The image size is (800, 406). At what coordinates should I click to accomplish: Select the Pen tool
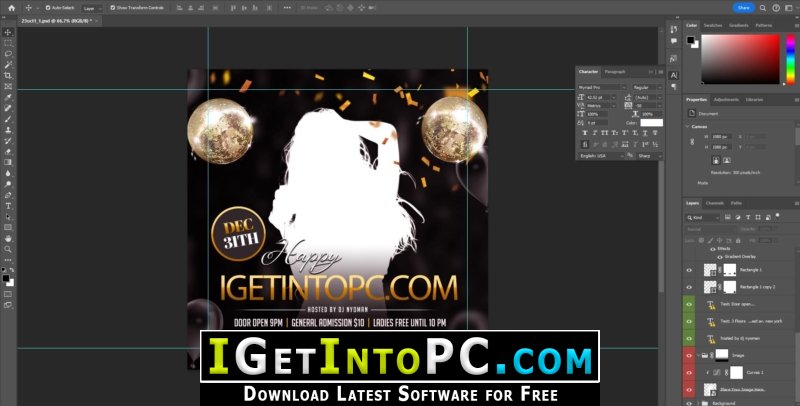click(x=8, y=195)
